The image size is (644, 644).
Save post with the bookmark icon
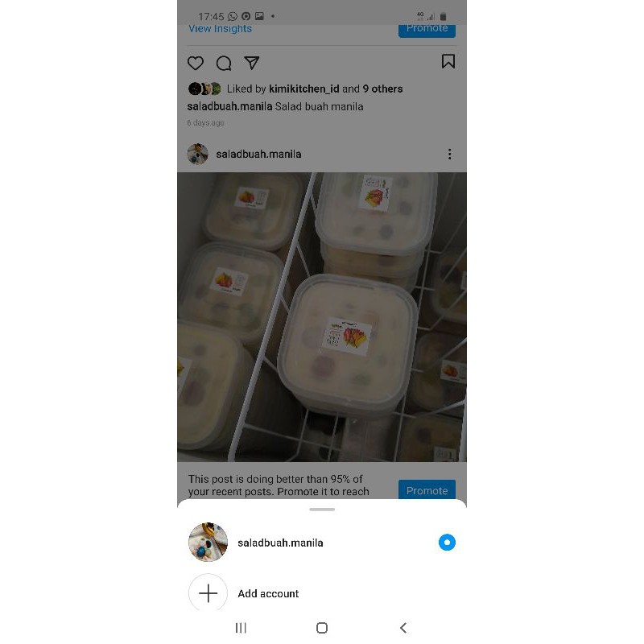click(448, 62)
